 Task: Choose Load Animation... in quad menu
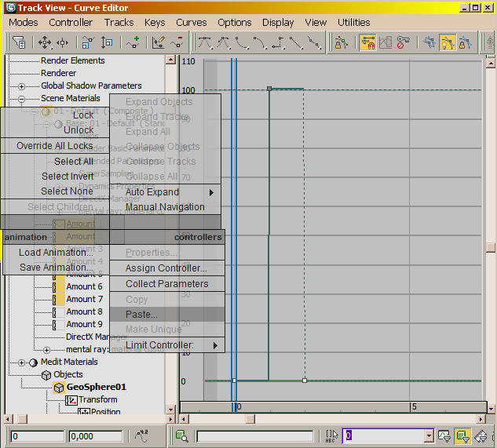click(56, 253)
